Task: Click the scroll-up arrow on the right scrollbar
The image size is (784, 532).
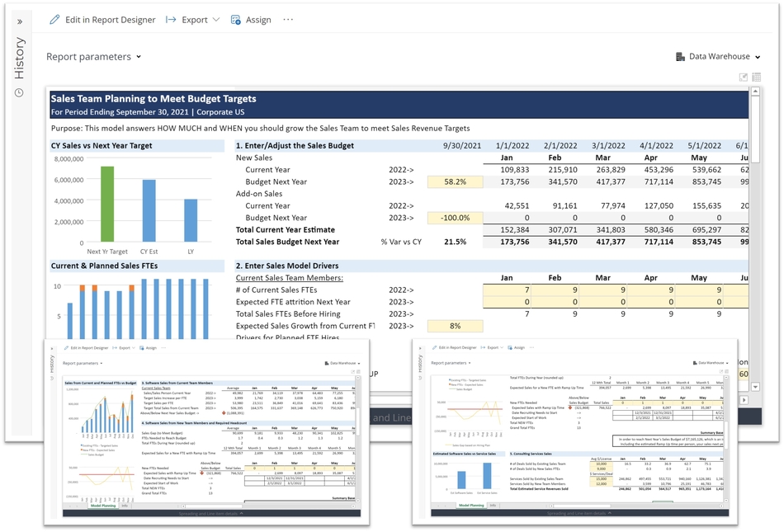Action: pyautogui.click(x=756, y=91)
